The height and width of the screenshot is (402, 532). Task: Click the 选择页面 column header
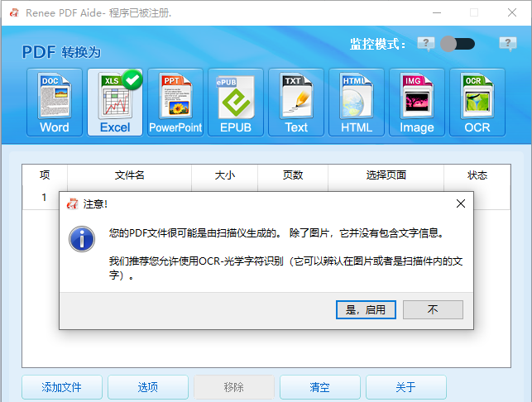point(386,175)
